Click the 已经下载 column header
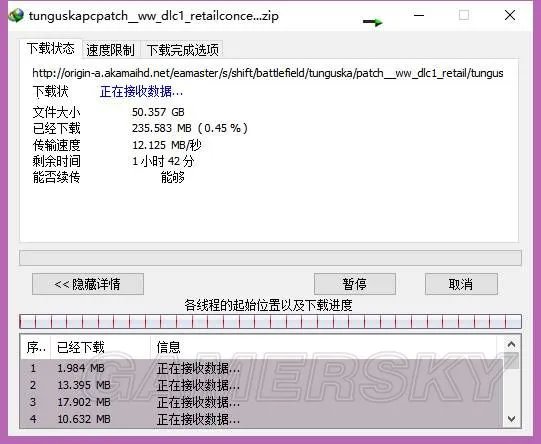 point(100,347)
